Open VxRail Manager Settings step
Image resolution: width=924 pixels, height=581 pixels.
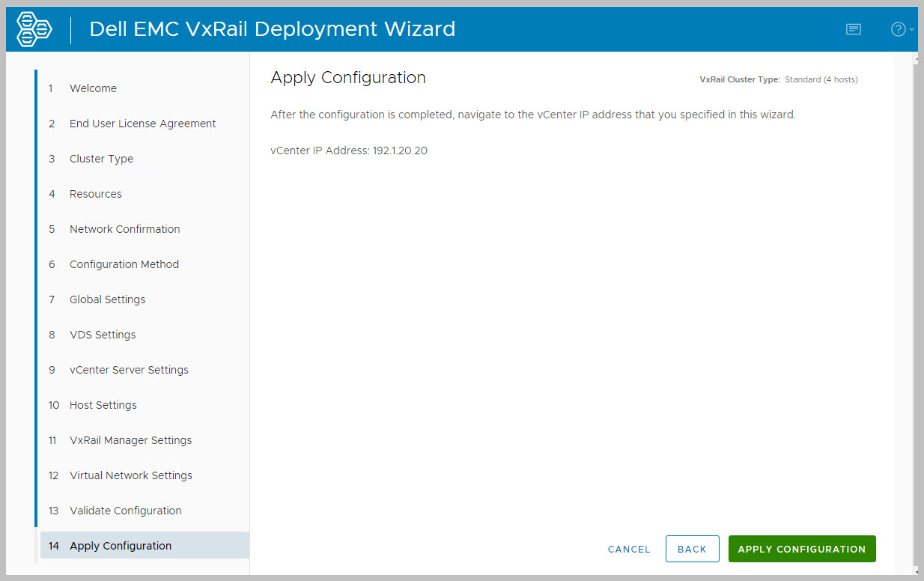click(130, 440)
